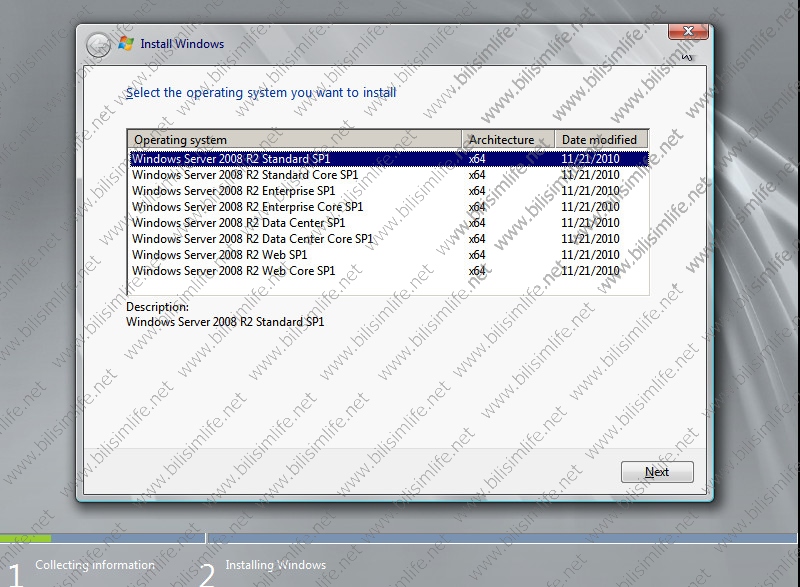Click the Windows flag logo icon
Image resolution: width=800 pixels, height=587 pixels.
[126, 44]
